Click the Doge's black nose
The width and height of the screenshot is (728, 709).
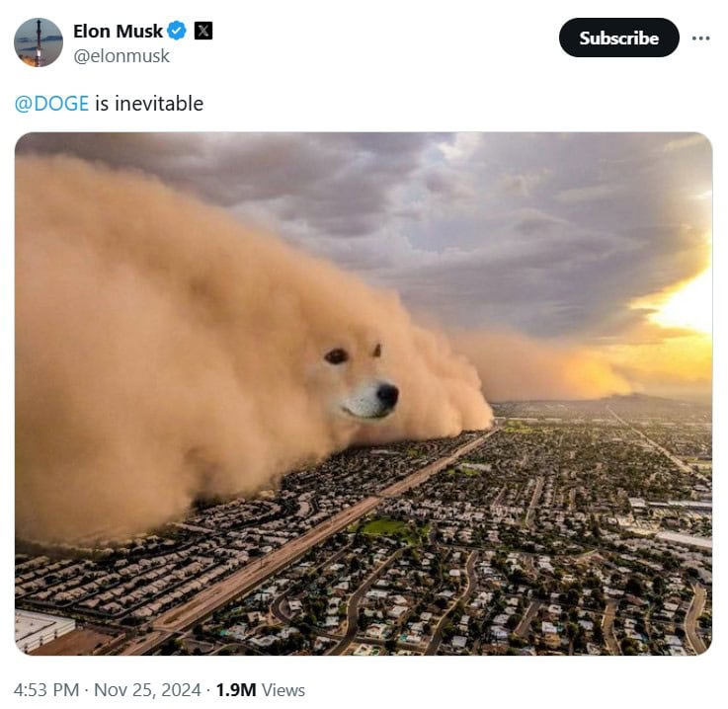click(x=387, y=394)
